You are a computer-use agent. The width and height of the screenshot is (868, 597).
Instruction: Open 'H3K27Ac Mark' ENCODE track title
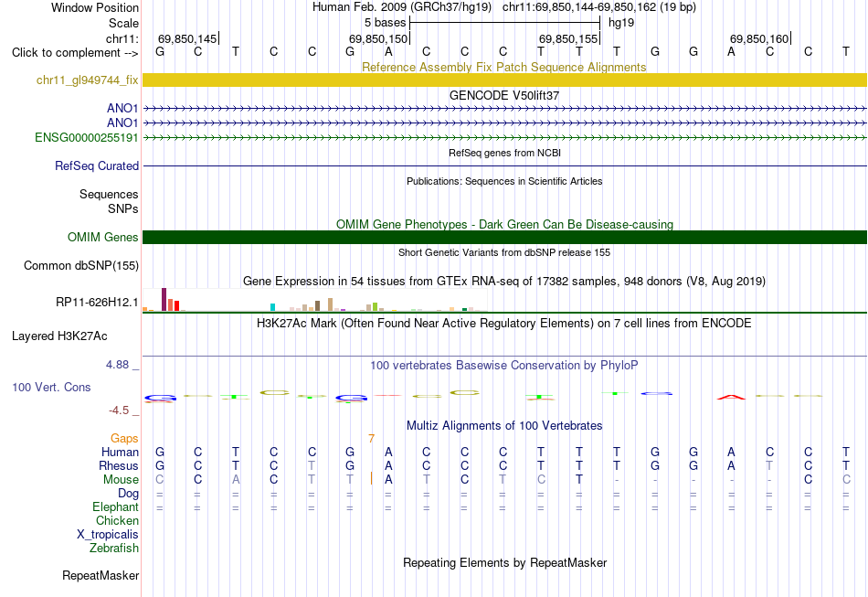click(x=504, y=324)
